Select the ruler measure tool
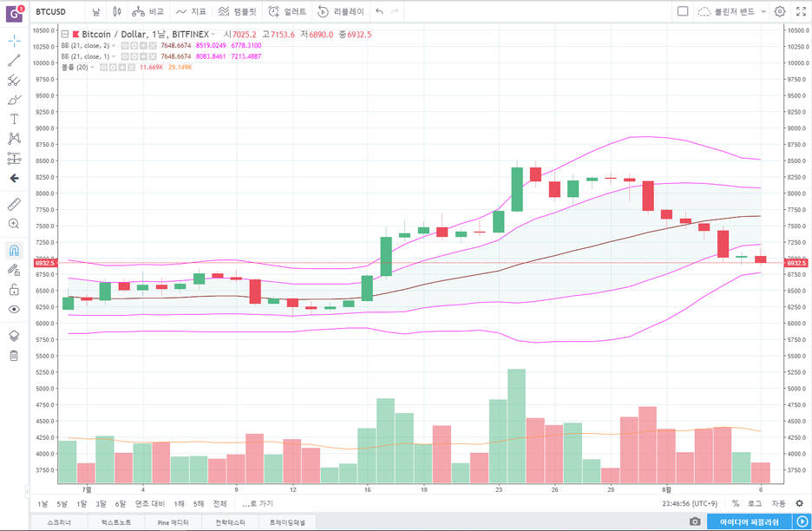The image size is (812, 531). [x=14, y=204]
